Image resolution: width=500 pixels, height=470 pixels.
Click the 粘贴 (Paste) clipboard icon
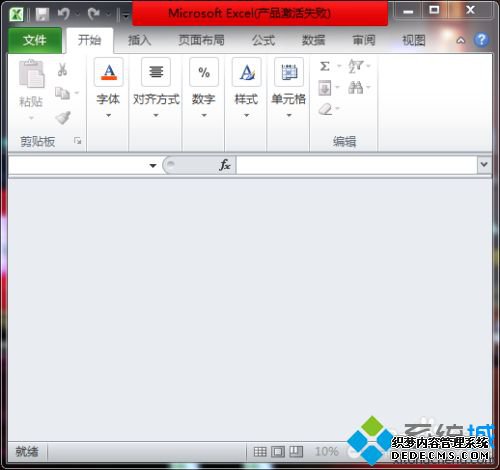tap(31, 74)
